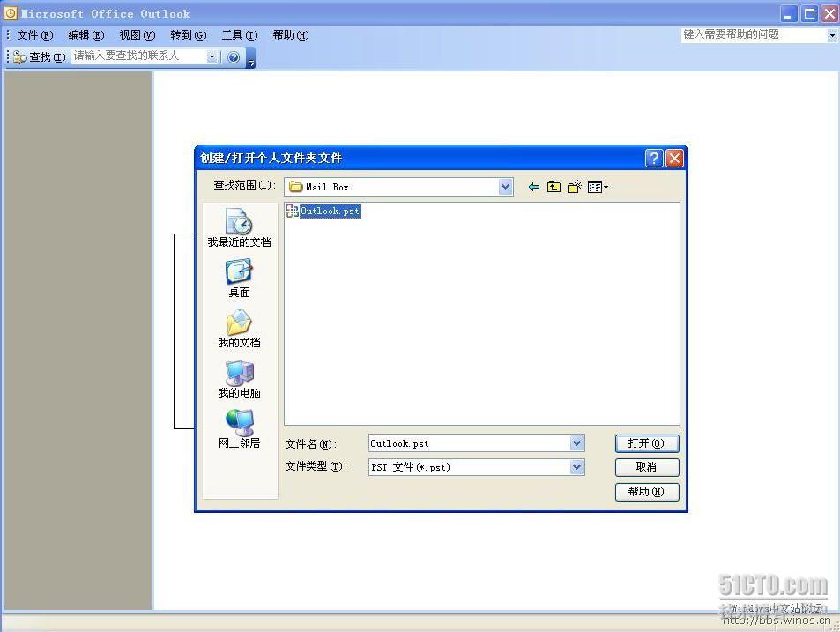Open the Edit (编辑) menu

point(85,35)
